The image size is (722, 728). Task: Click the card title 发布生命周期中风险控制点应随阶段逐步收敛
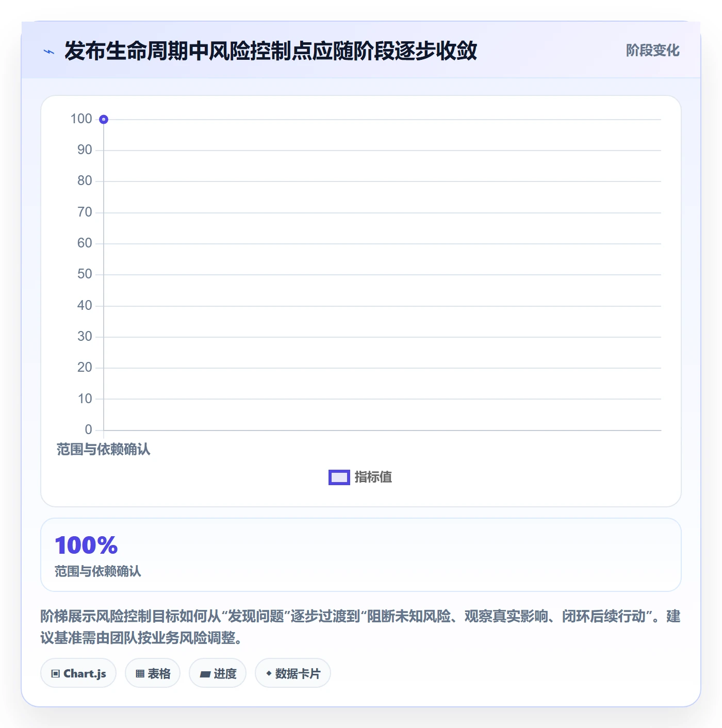point(271,51)
